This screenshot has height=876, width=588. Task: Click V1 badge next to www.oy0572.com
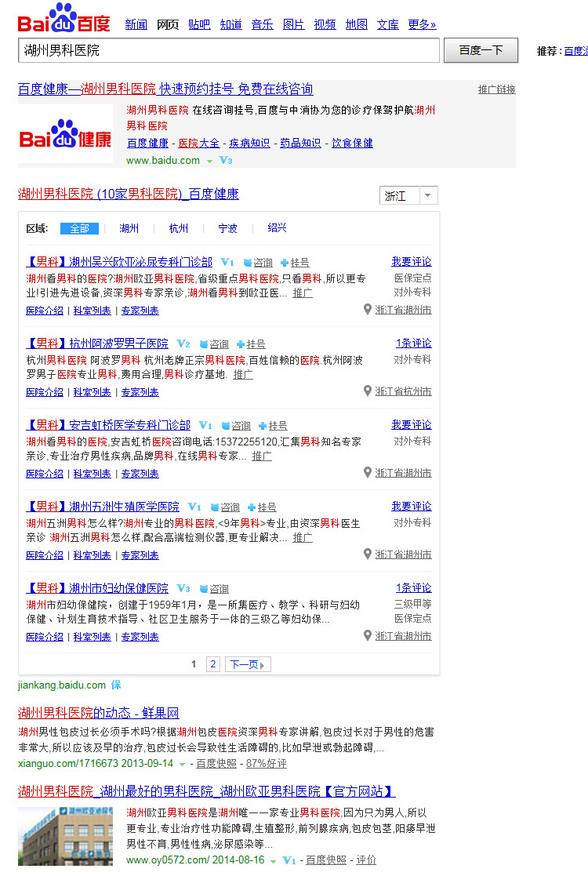289,860
